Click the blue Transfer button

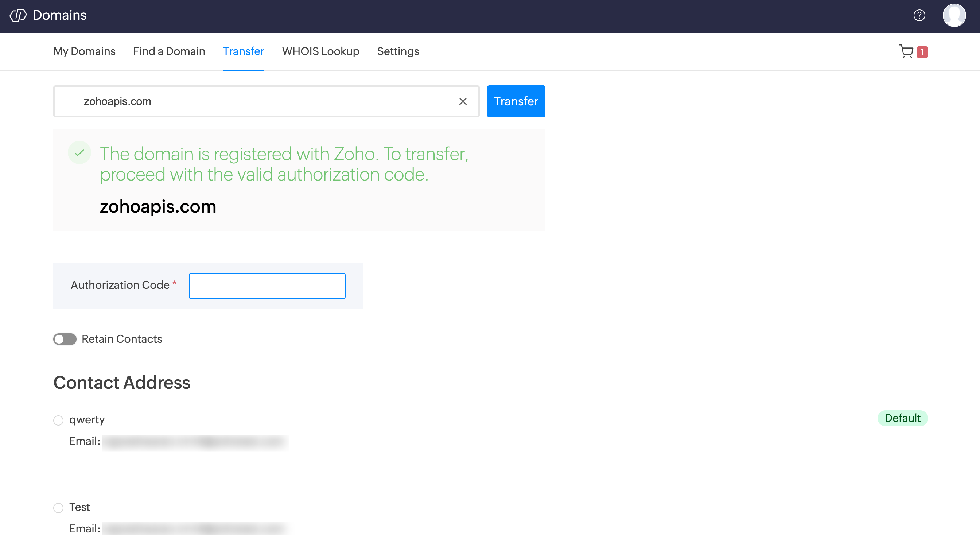(516, 101)
